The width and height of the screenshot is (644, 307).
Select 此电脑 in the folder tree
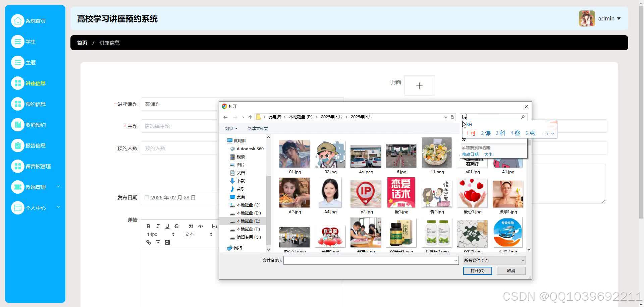pyautogui.click(x=237, y=140)
